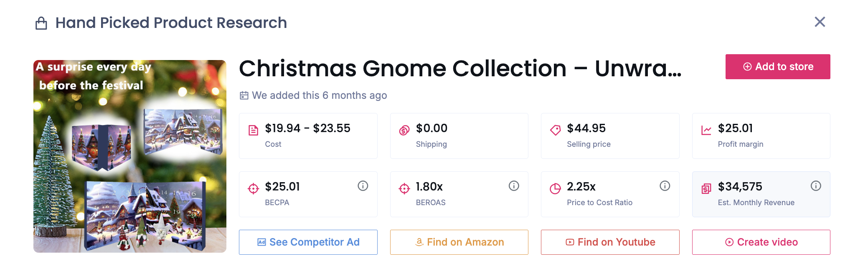
Task: Open the BECPA info tooltip
Action: pos(363,186)
